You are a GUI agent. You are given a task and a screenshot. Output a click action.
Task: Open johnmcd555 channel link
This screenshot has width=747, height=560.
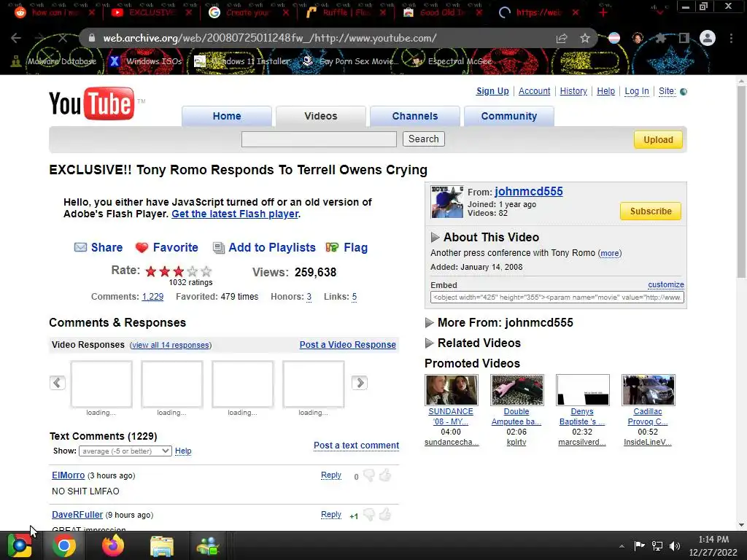[528, 192]
